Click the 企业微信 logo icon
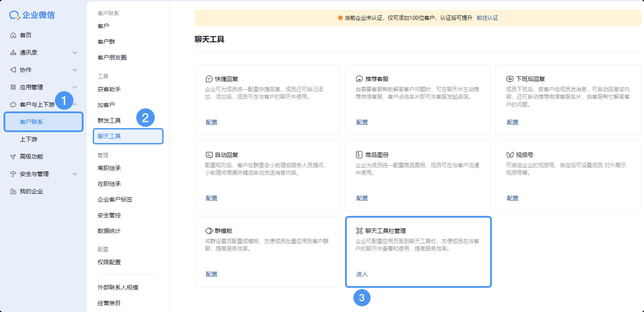Screen dimensions: 644x312 coord(15,15)
